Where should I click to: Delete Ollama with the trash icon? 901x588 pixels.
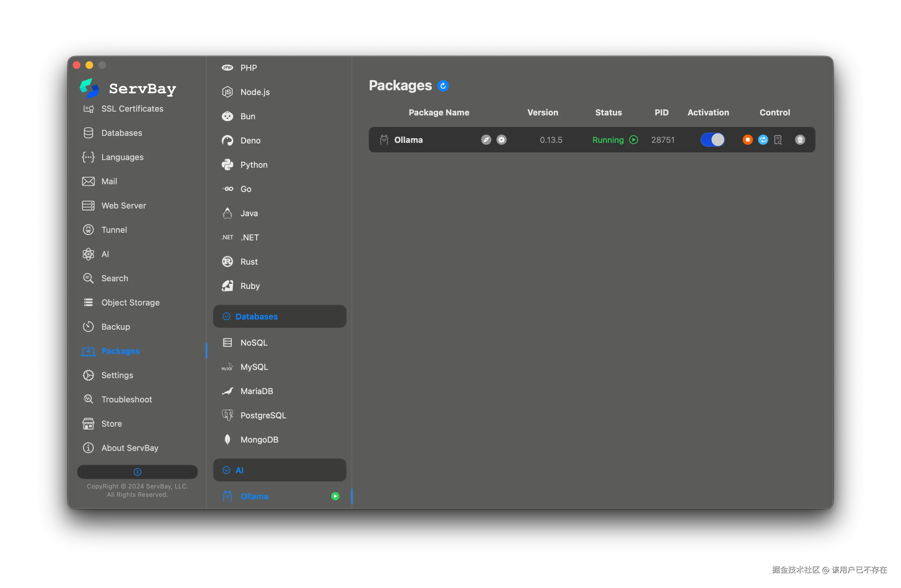click(x=800, y=140)
